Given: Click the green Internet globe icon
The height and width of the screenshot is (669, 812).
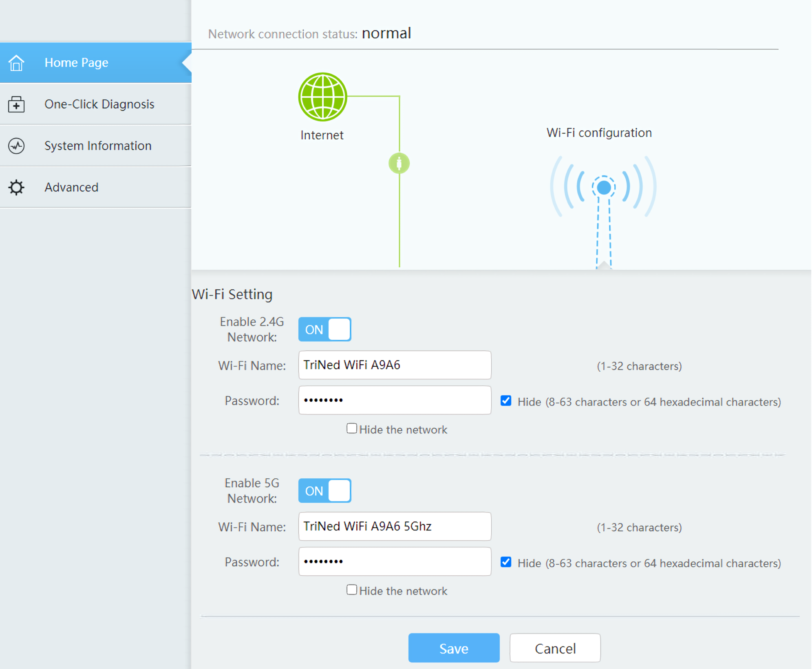Looking at the screenshot, I should point(322,97).
